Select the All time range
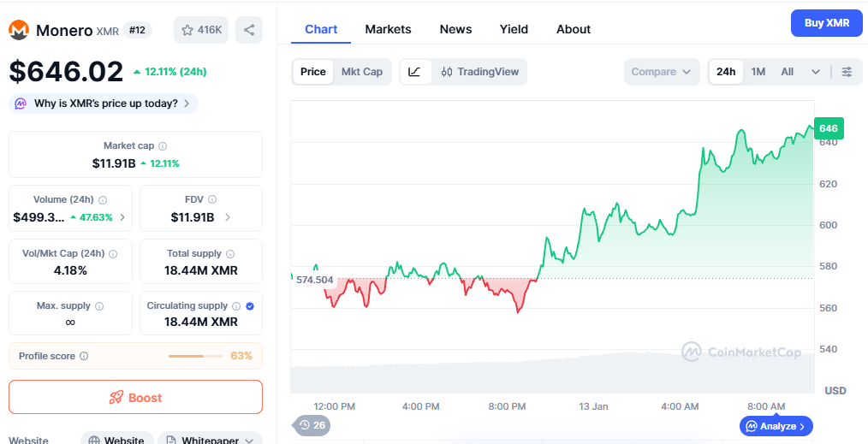868x444 pixels. coord(788,72)
